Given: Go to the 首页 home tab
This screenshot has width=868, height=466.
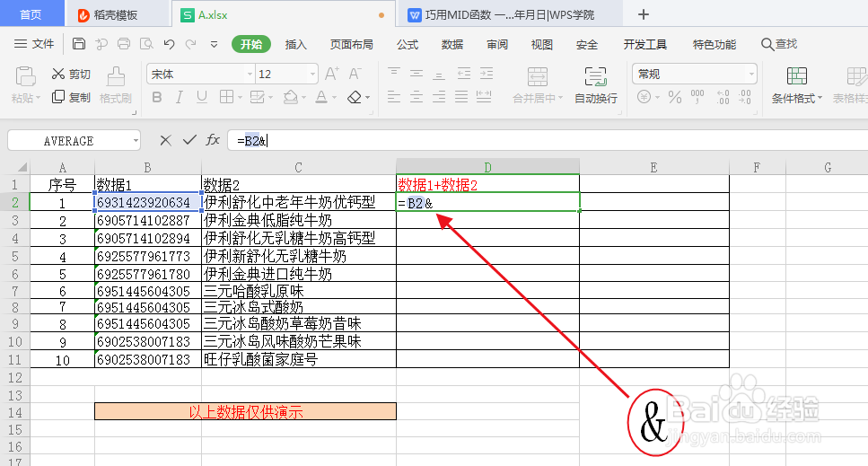Looking at the screenshot, I should 31,14.
